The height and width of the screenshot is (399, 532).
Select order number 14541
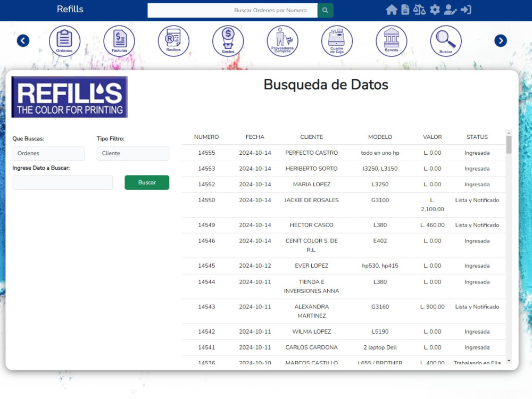pos(206,347)
